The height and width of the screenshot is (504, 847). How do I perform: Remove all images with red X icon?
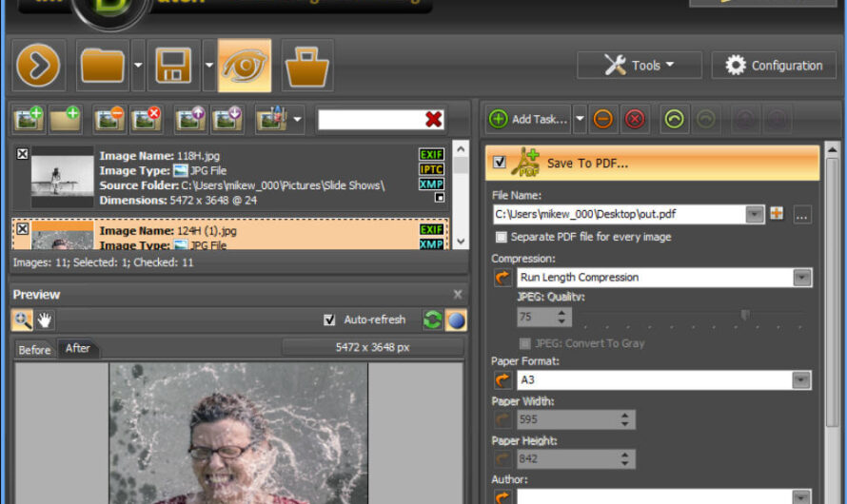click(x=146, y=119)
